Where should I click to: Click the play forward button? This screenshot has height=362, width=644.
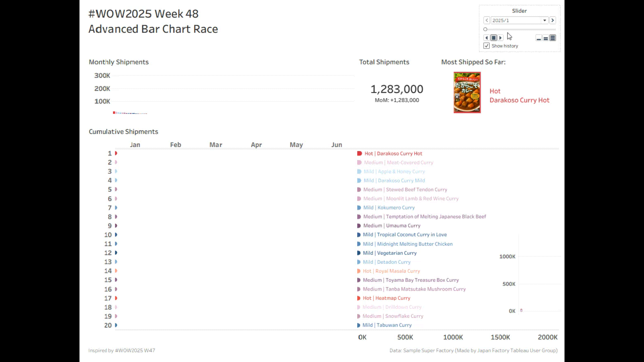click(x=501, y=38)
